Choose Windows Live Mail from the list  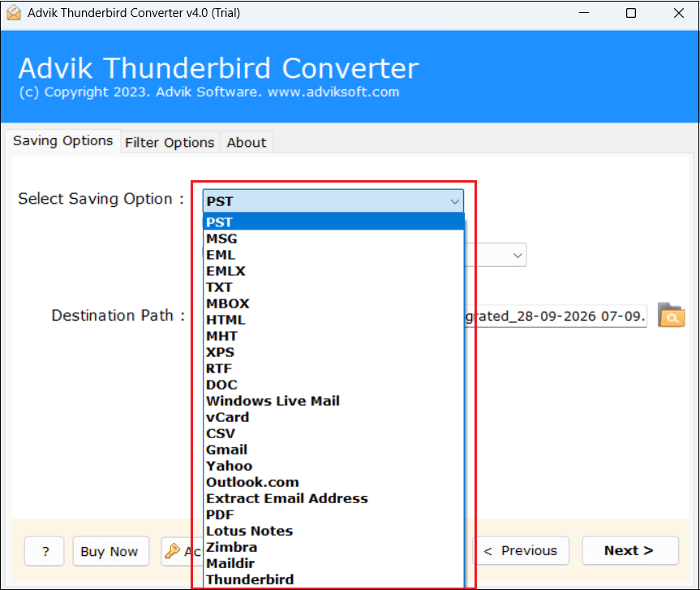[334, 401]
